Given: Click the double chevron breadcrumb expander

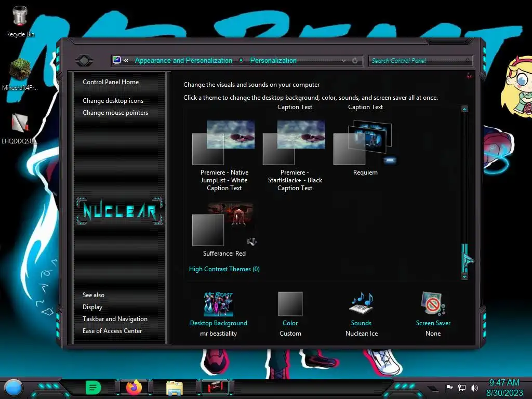Looking at the screenshot, I should (x=126, y=60).
